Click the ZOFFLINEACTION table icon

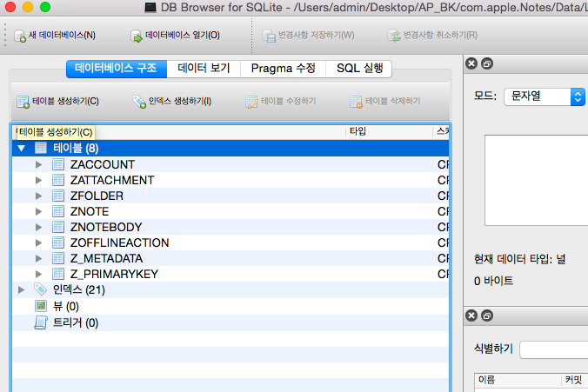point(58,243)
